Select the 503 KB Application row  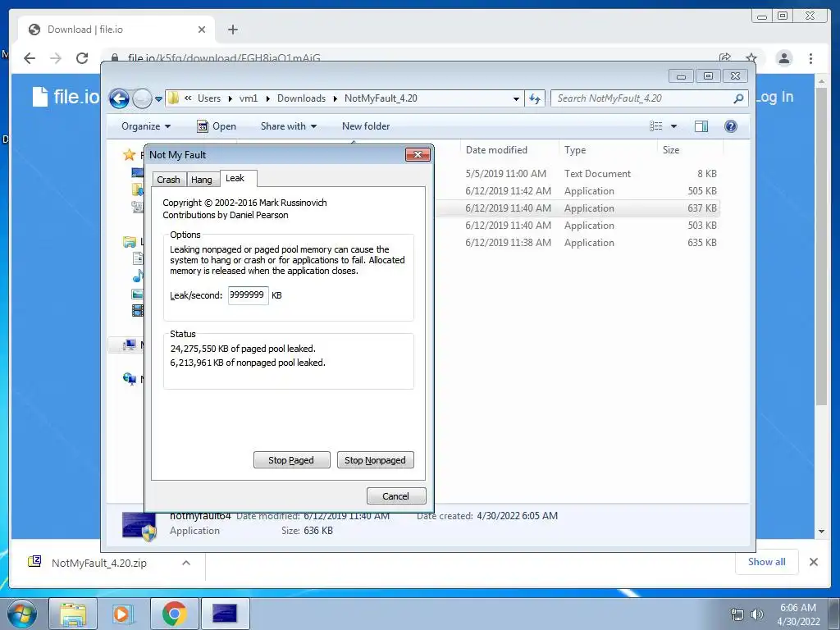point(578,226)
